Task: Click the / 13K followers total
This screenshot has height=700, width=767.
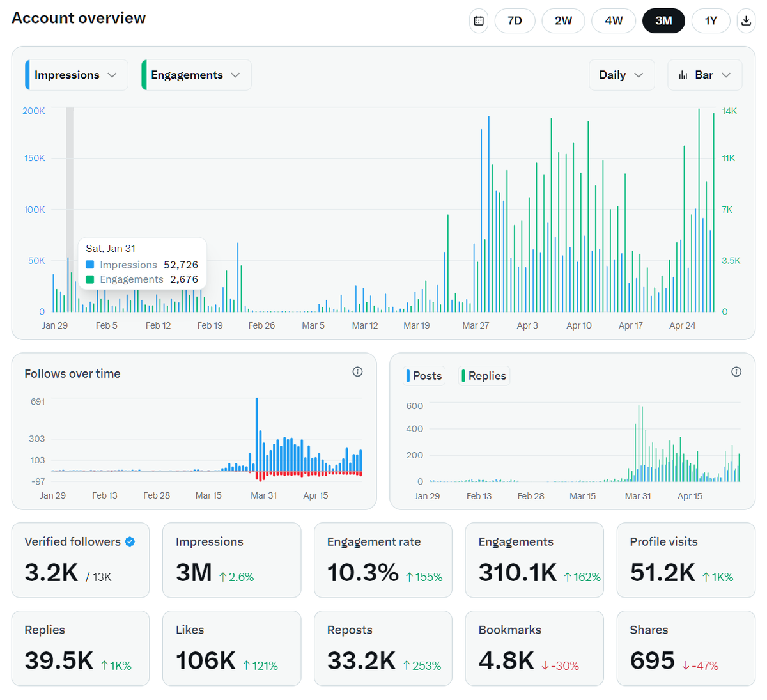Action: 98,577
